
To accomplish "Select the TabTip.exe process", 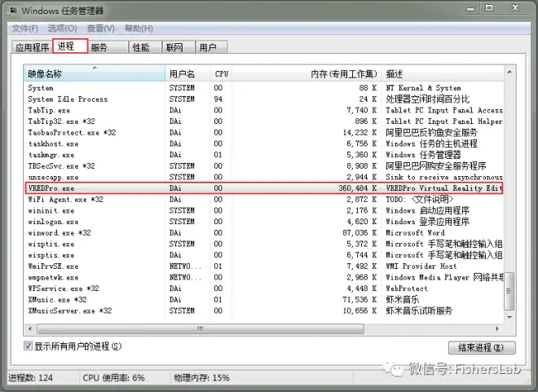I will tap(264, 110).
